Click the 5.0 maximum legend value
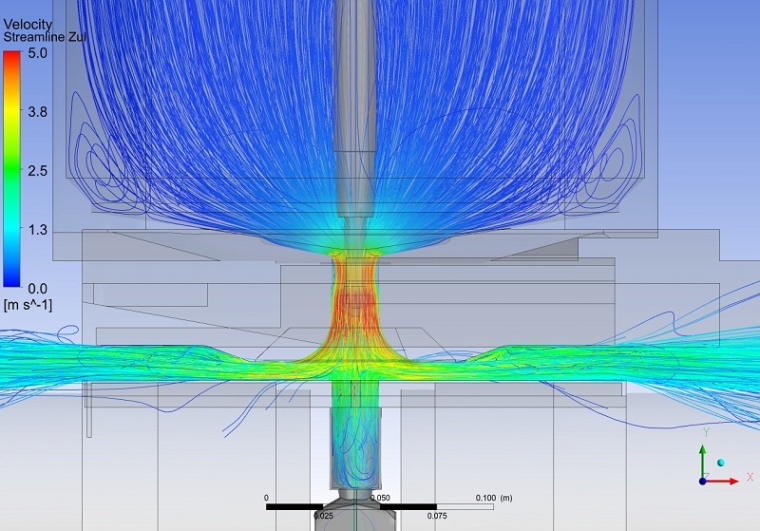Viewport: 760px width, 531px height. tap(38, 53)
